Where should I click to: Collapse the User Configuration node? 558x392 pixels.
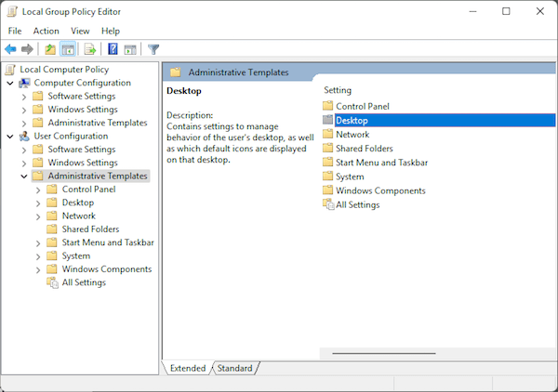coord(10,137)
